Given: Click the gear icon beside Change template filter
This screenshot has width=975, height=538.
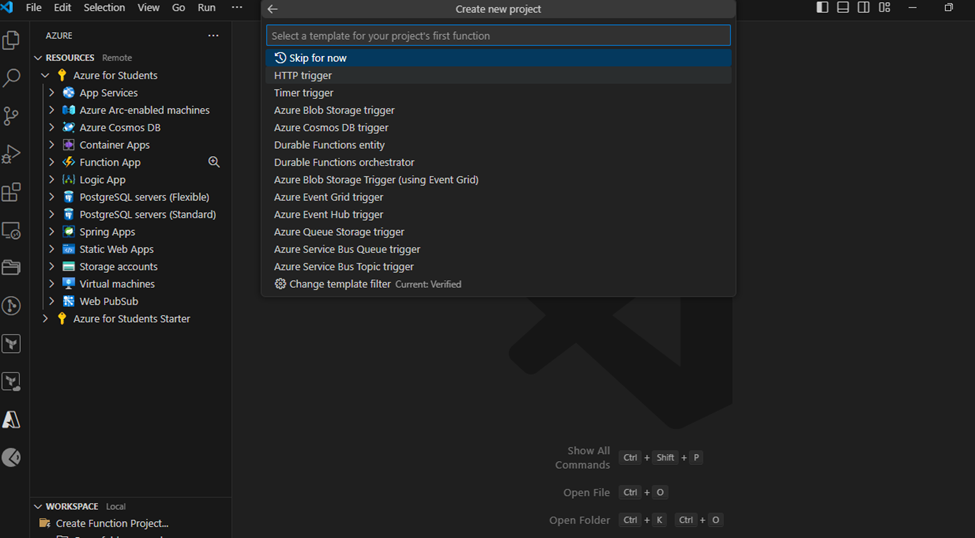Looking at the screenshot, I should tap(280, 284).
